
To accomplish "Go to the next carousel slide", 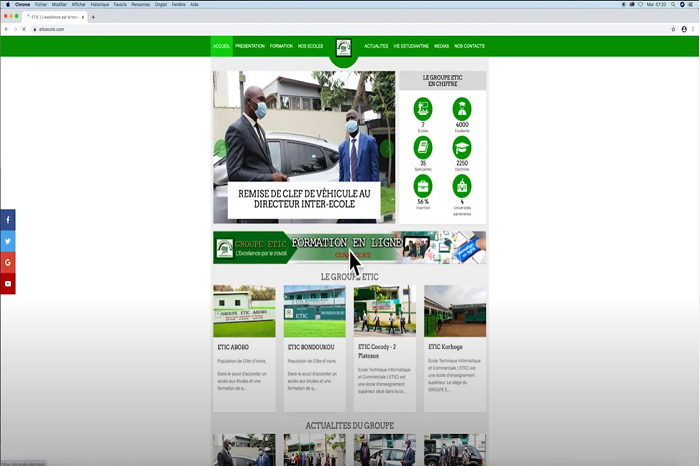I will point(387,148).
